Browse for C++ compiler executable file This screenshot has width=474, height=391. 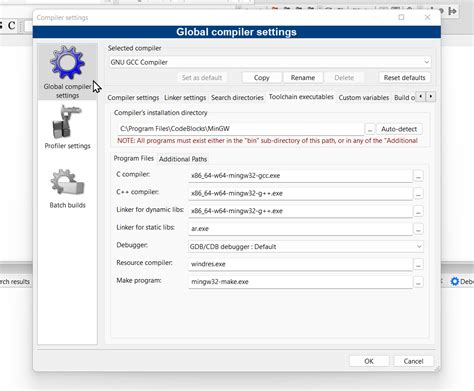[x=418, y=193]
